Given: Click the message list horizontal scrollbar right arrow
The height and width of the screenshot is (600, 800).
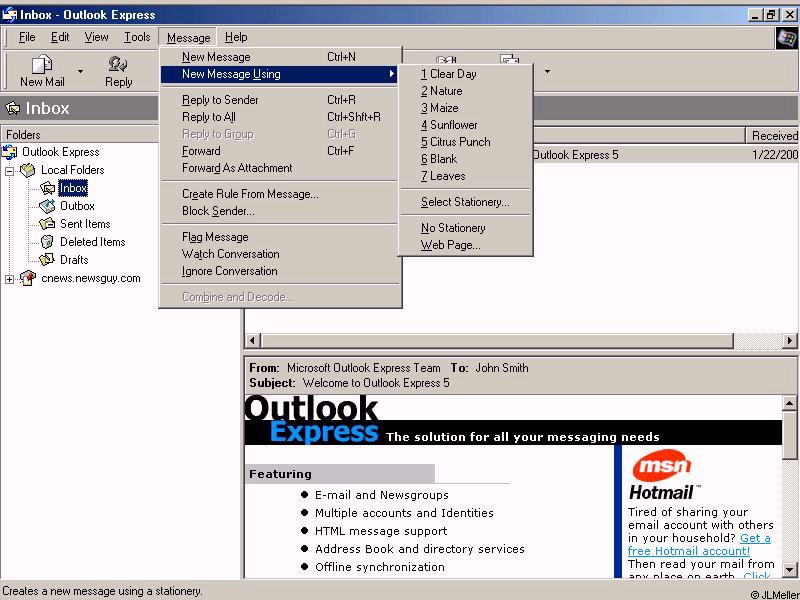Looking at the screenshot, I should 790,341.
